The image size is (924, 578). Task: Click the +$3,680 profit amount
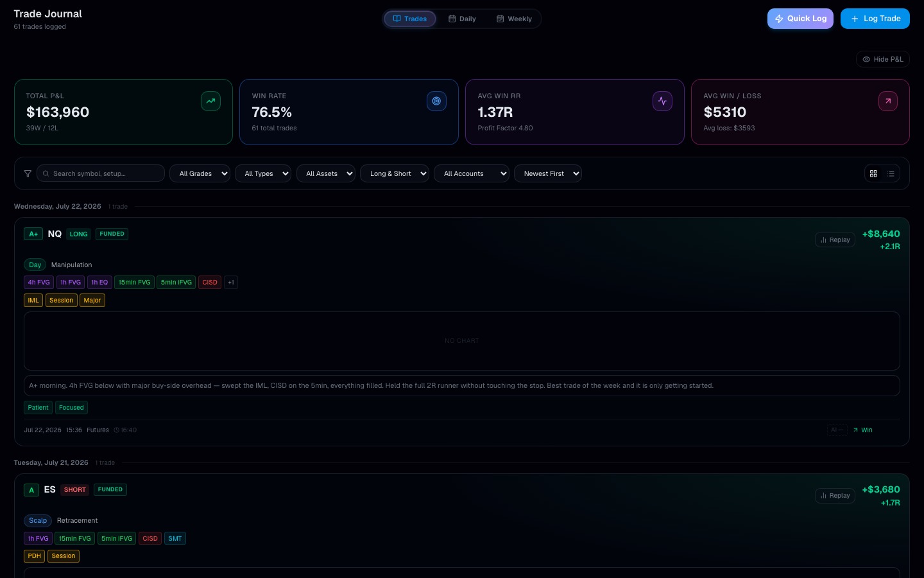coord(881,489)
